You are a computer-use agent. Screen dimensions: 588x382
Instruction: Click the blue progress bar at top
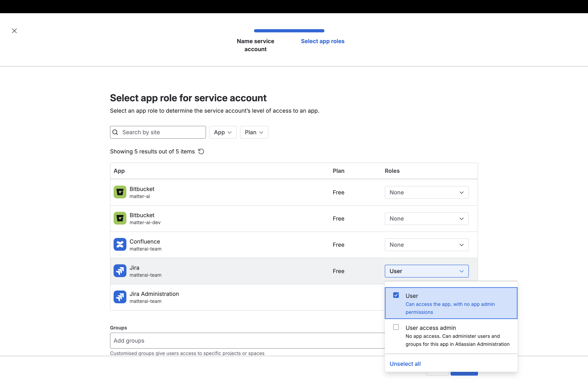pos(289,31)
